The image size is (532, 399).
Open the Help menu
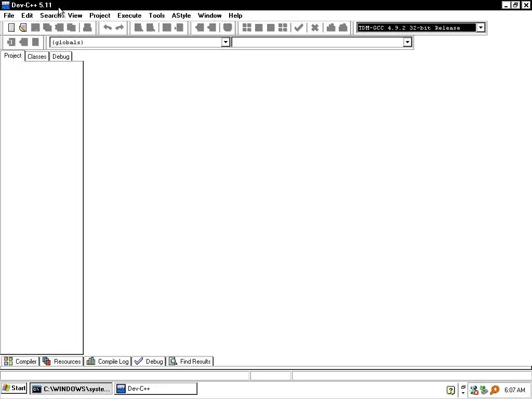[x=235, y=16]
